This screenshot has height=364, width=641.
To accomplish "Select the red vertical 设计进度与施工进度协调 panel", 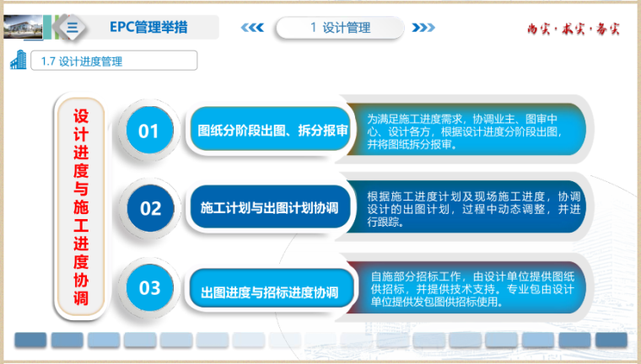I will click(x=80, y=208).
